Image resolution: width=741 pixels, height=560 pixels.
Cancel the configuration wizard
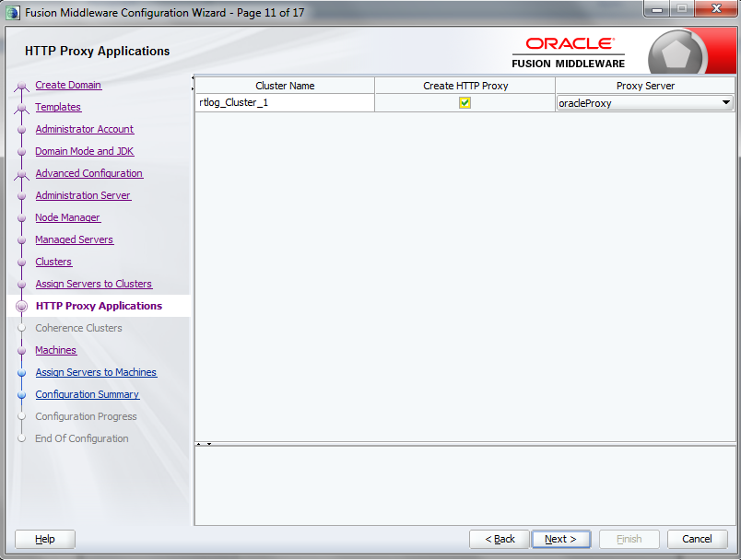tap(697, 539)
